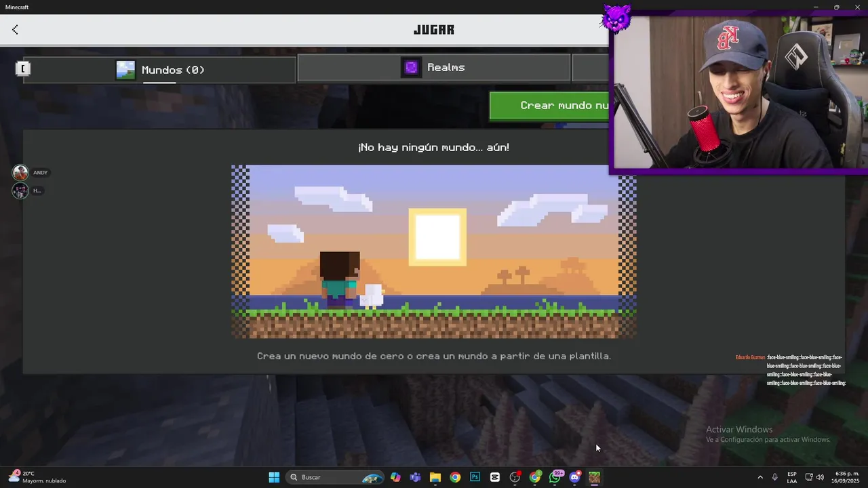Go back with the arrow beside JUGAR
The width and height of the screenshot is (868, 488).
pos(15,29)
